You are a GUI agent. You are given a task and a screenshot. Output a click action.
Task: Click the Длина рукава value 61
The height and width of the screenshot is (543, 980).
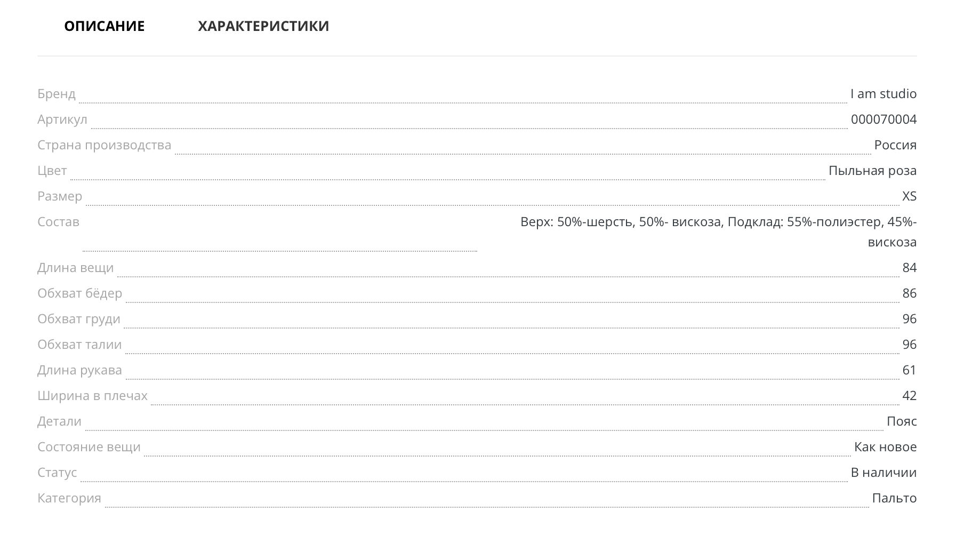[x=909, y=370]
